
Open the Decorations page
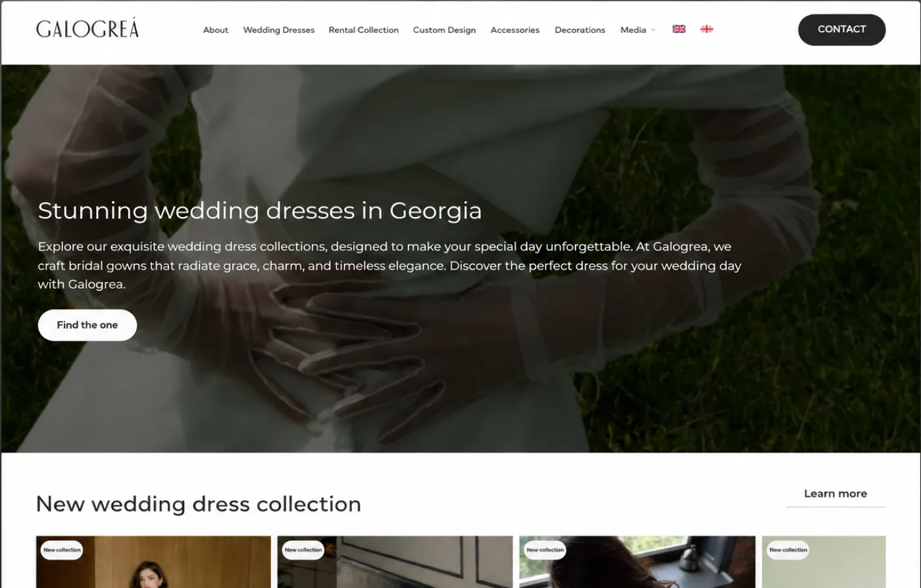tap(580, 30)
